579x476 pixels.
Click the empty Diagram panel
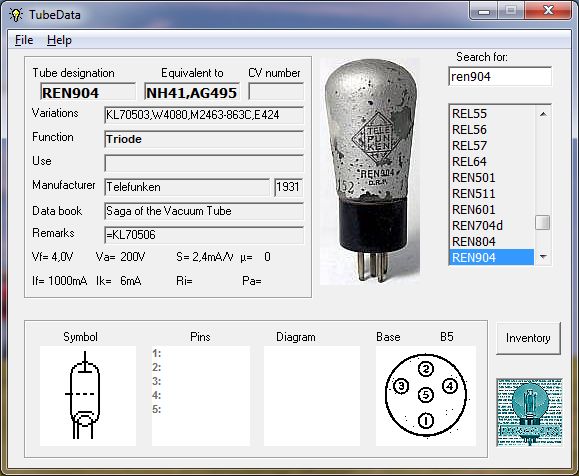(x=312, y=395)
